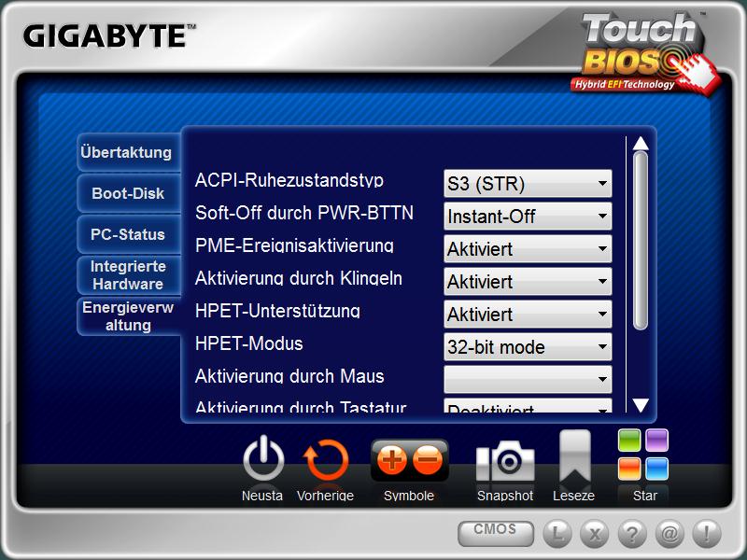Viewport: 747px width, 560px height.
Task: Open the ACPI-Ruhezustandstyp S3 (STR) dropdown
Action: point(528,183)
